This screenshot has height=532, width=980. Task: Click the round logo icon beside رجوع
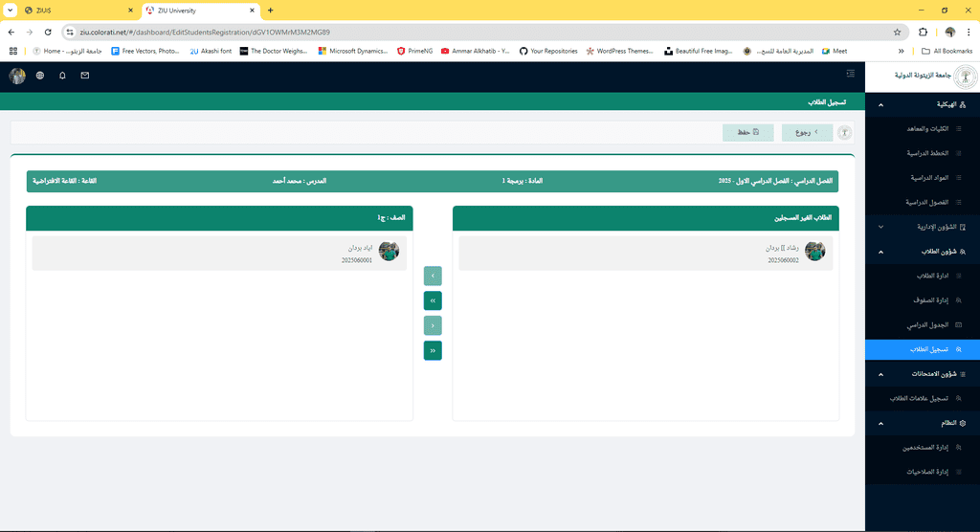tap(844, 133)
